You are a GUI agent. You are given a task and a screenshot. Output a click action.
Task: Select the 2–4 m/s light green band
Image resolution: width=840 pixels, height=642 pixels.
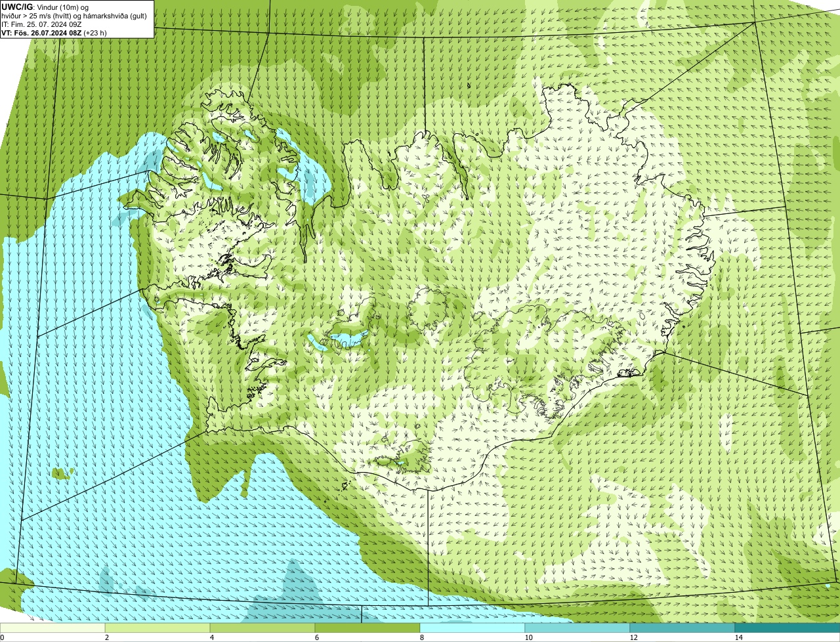[x=157, y=628]
